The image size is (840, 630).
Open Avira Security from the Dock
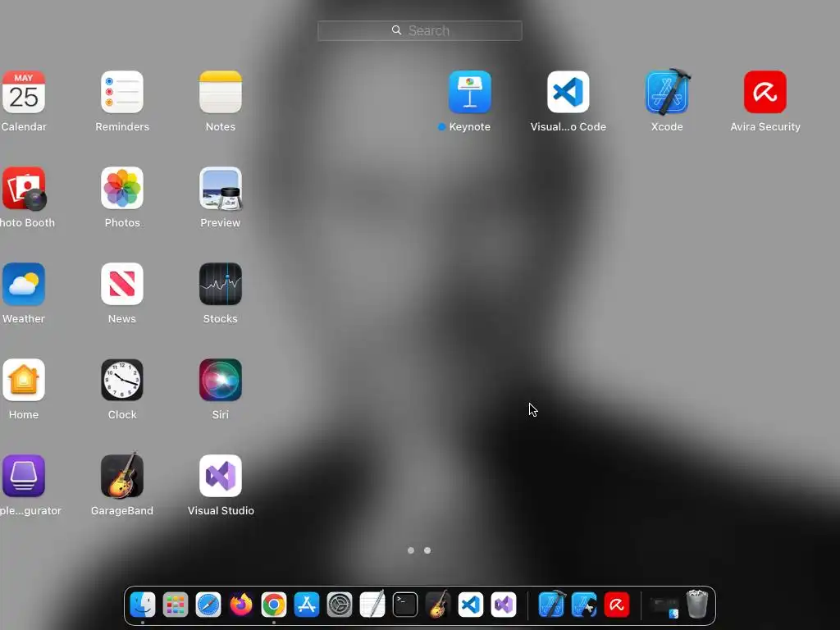[x=617, y=605]
